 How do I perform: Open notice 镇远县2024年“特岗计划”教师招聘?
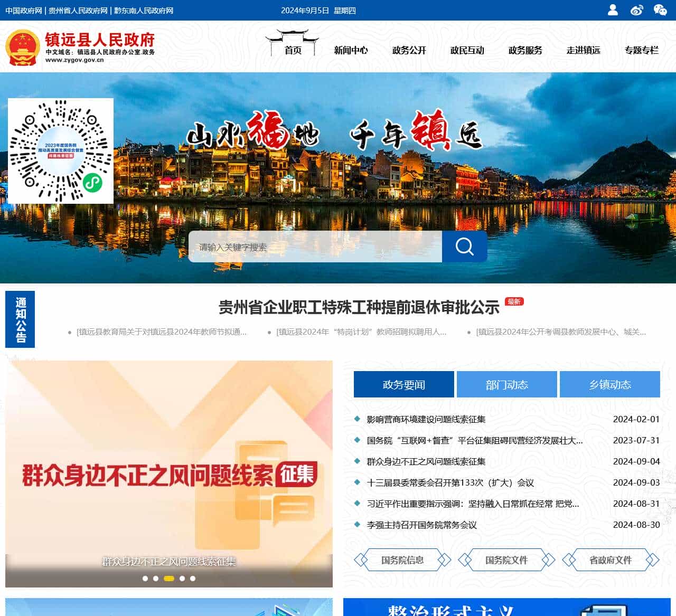[361, 332]
